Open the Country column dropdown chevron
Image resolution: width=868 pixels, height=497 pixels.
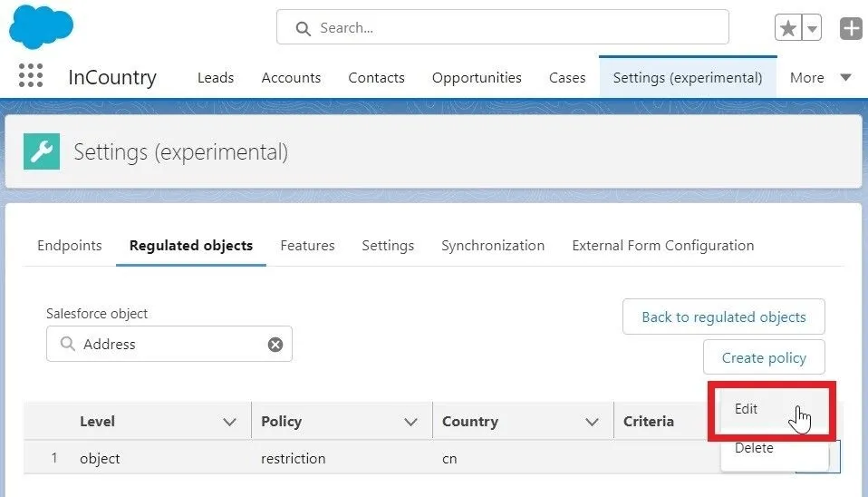click(x=592, y=422)
